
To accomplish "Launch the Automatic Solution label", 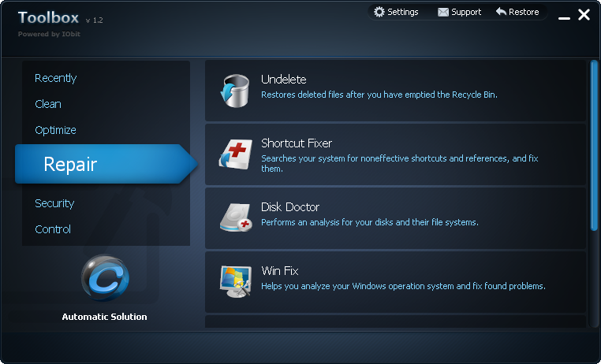I will [104, 317].
